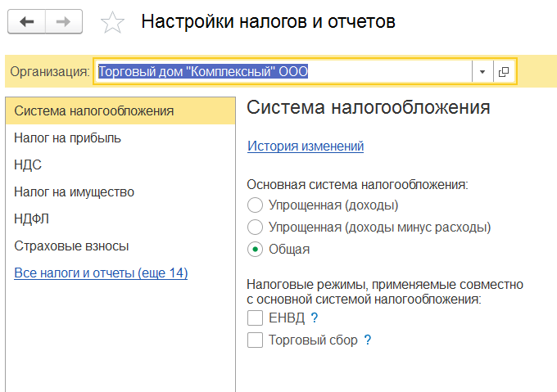Click the Организация name input field
The width and height of the screenshot is (557, 392).
[283, 72]
